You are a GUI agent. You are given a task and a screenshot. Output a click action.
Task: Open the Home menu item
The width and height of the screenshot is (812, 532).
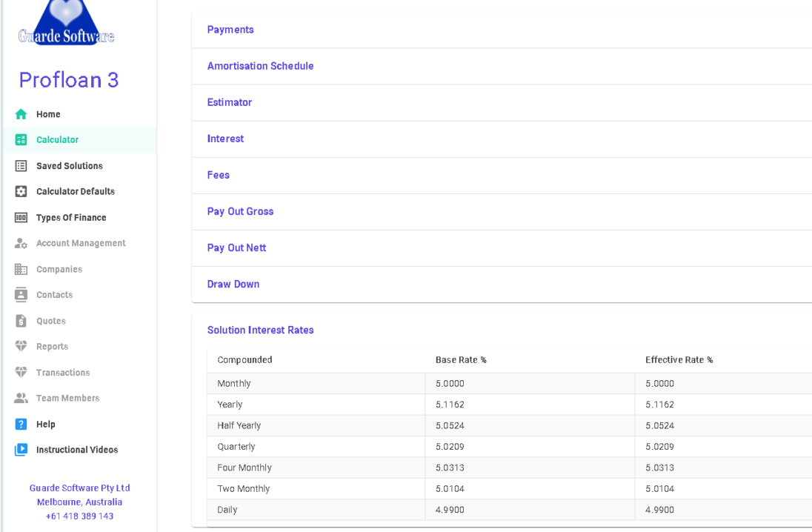(48, 114)
